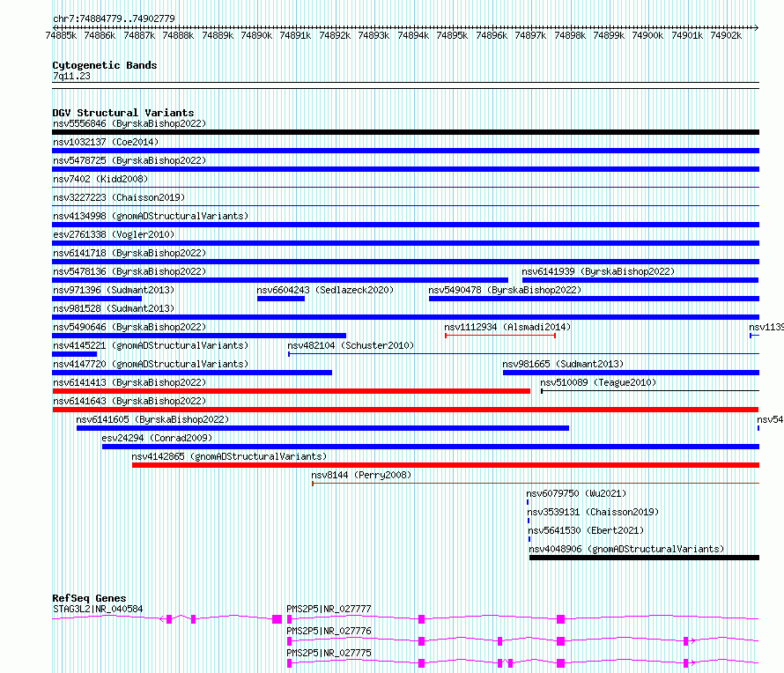Select nsv6141605 (ByrskaBishop2022) variant label
The height and width of the screenshot is (673, 784).
(x=152, y=419)
